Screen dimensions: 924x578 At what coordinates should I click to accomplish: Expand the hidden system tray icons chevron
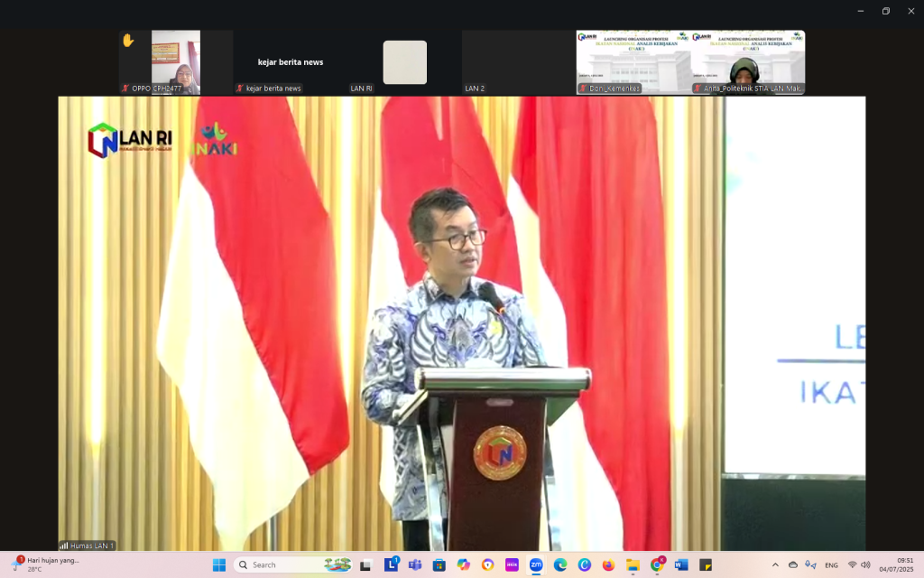point(775,565)
